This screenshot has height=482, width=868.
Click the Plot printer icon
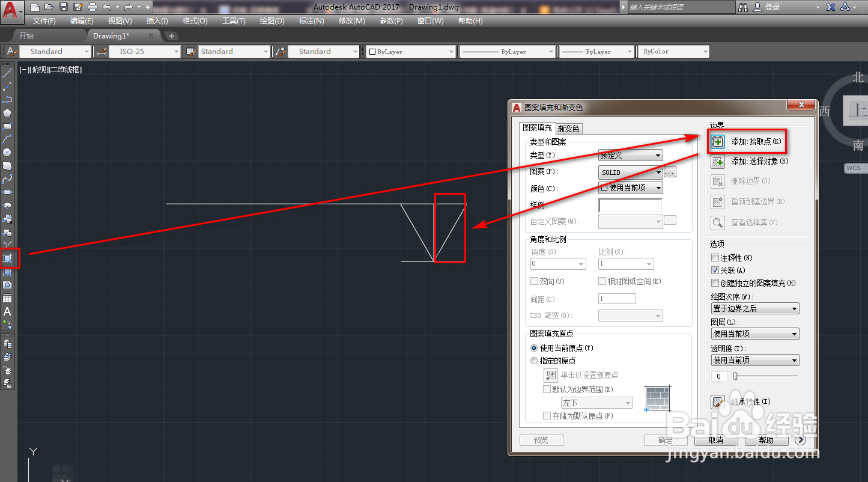93,7
